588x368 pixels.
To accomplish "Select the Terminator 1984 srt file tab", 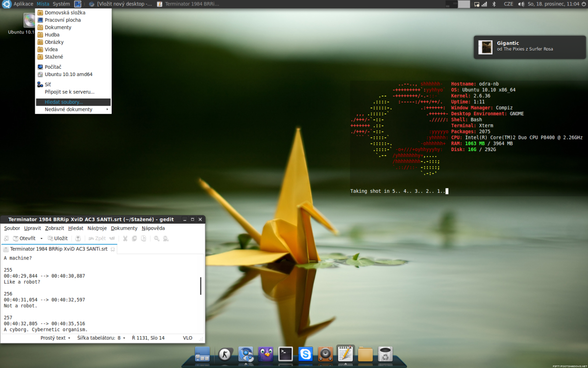I will 58,249.
